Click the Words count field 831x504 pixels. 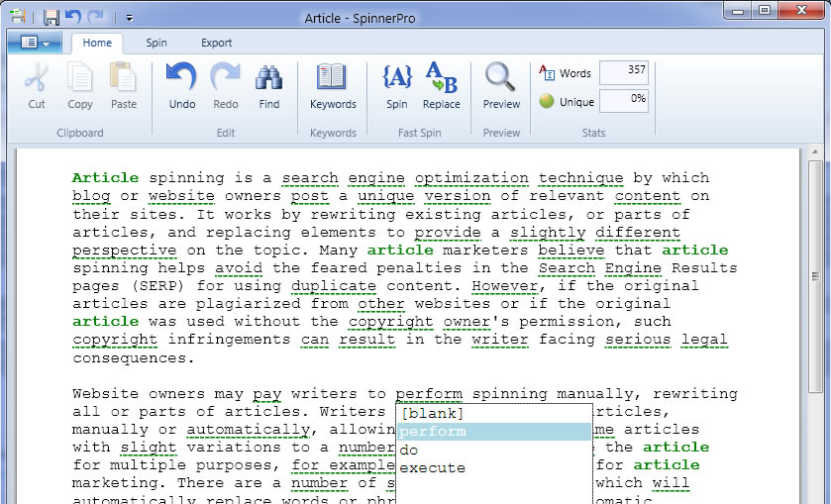coord(624,71)
